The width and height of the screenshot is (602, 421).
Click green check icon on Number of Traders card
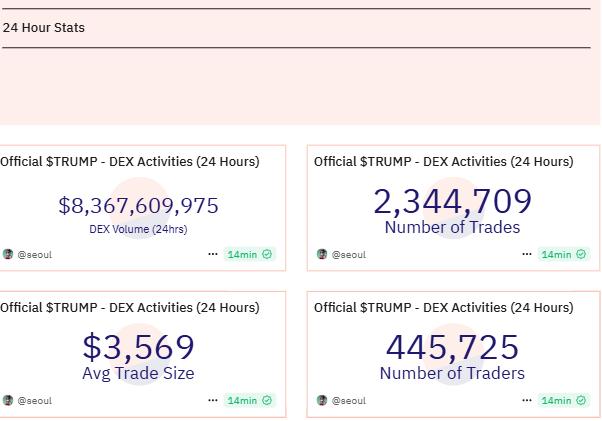point(581,401)
